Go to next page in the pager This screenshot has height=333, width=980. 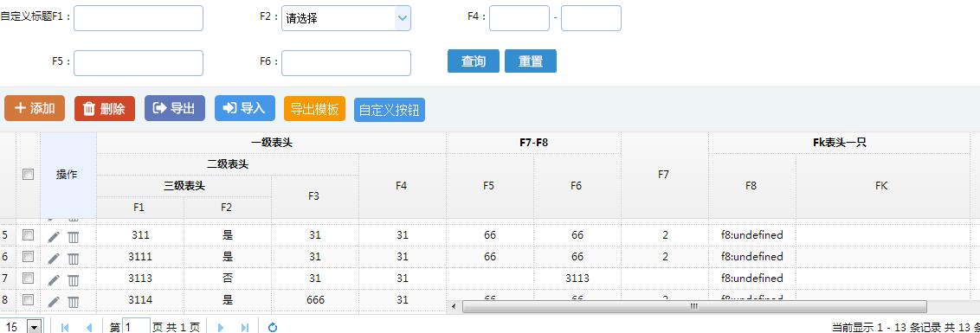(x=220, y=327)
